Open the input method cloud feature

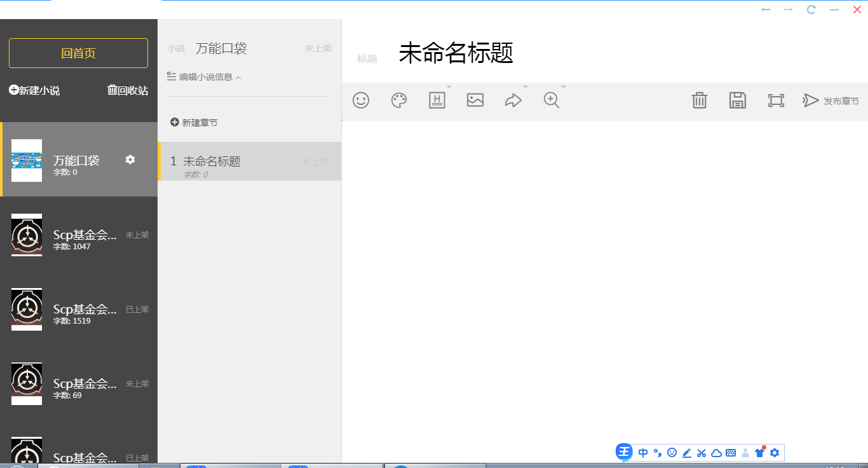click(716, 453)
